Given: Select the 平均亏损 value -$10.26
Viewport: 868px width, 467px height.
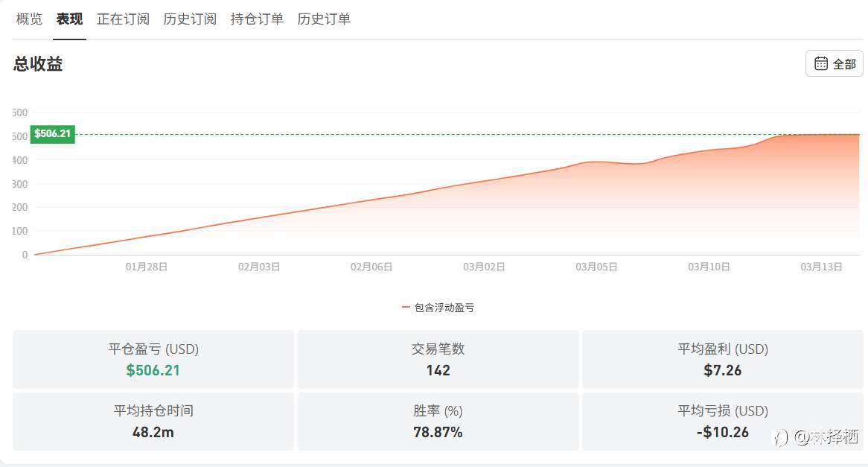Looking at the screenshot, I should [x=722, y=432].
